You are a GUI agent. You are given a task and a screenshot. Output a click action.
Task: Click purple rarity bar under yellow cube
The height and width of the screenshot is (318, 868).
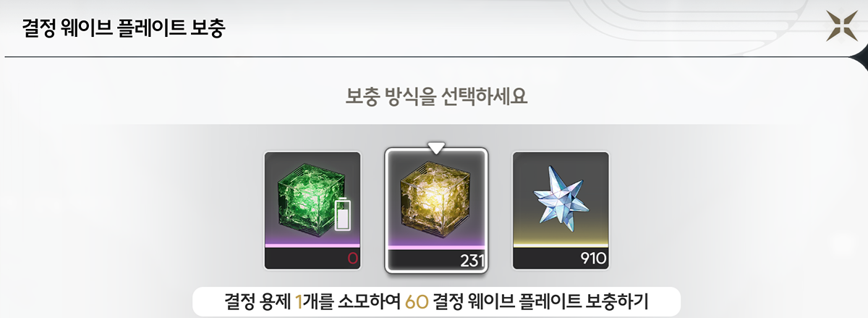tap(437, 246)
